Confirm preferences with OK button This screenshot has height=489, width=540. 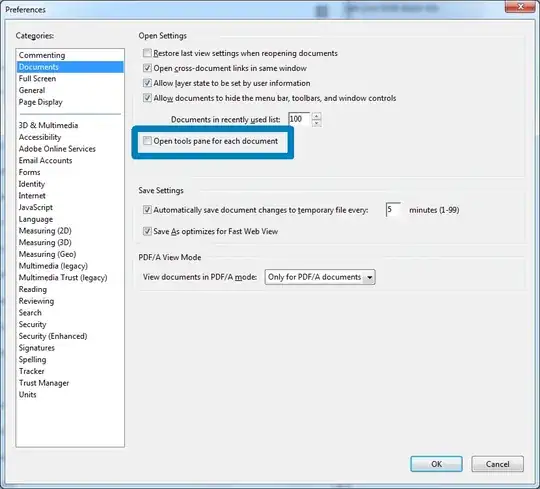[436, 464]
